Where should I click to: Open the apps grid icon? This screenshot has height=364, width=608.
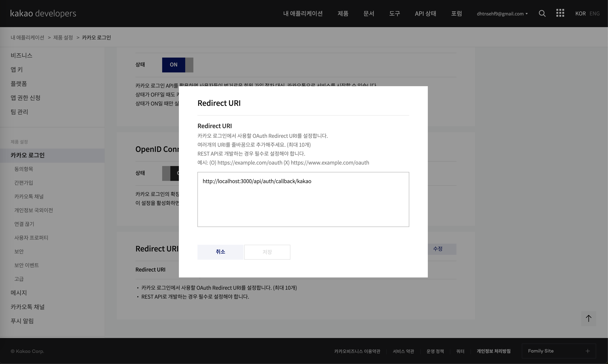tap(560, 13)
